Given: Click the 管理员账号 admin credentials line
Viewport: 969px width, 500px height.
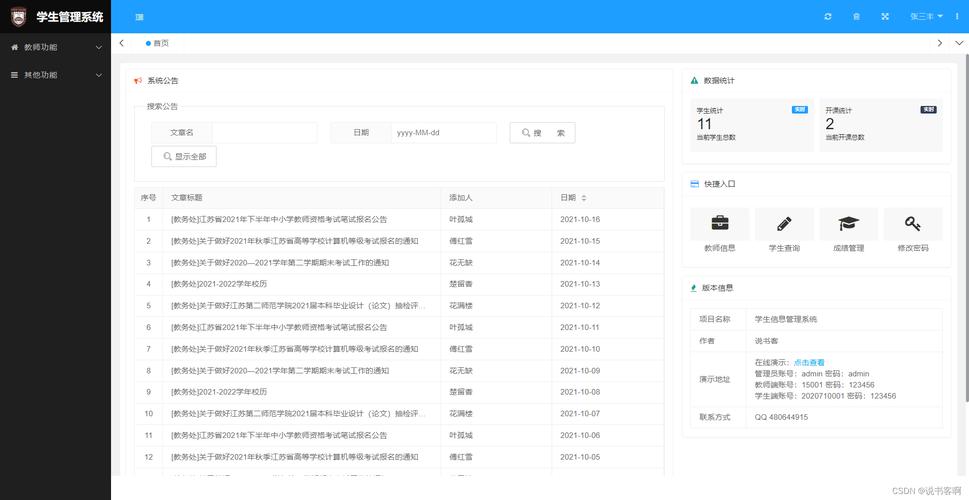Looking at the screenshot, I should point(812,374).
